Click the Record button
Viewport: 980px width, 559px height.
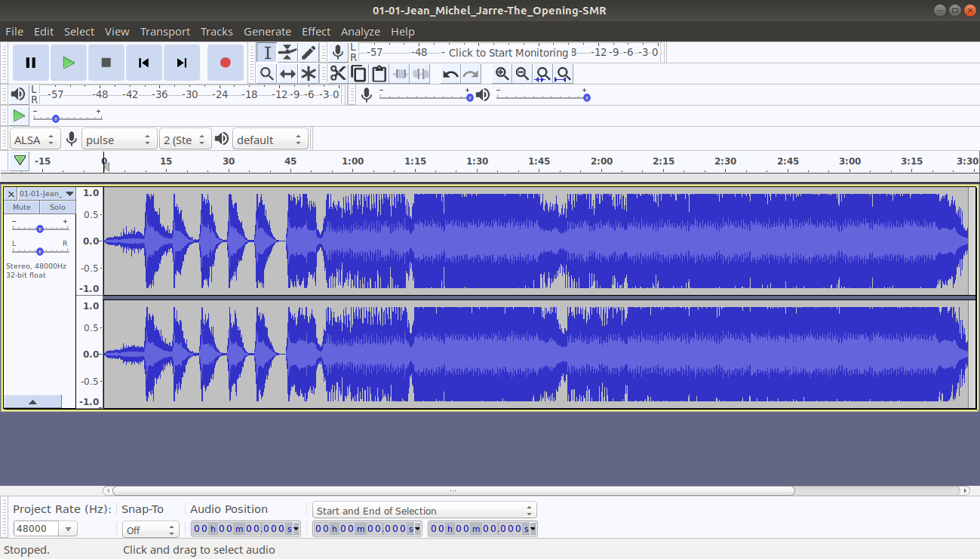[225, 63]
